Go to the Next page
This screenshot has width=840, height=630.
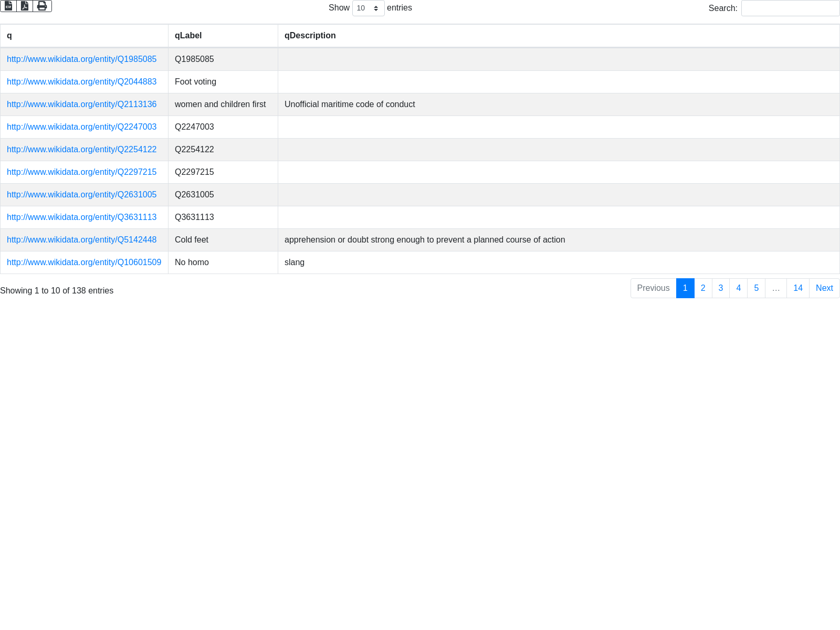[824, 288]
